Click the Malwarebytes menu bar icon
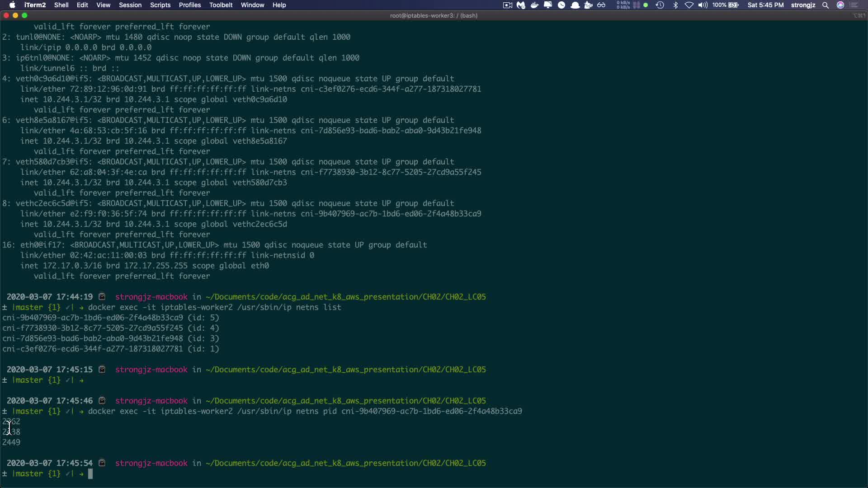This screenshot has height=488, width=868. [521, 5]
